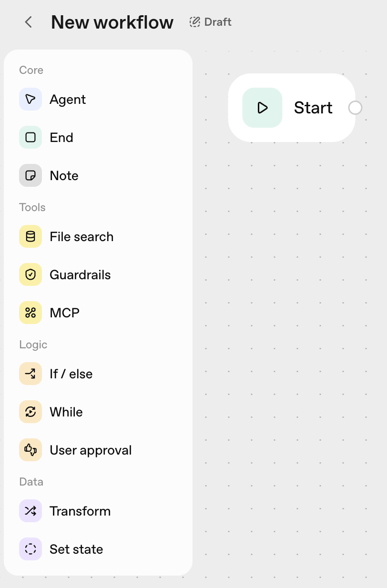This screenshot has width=387, height=588.
Task: Click the Guardrails label in Tools
Action: [80, 275]
